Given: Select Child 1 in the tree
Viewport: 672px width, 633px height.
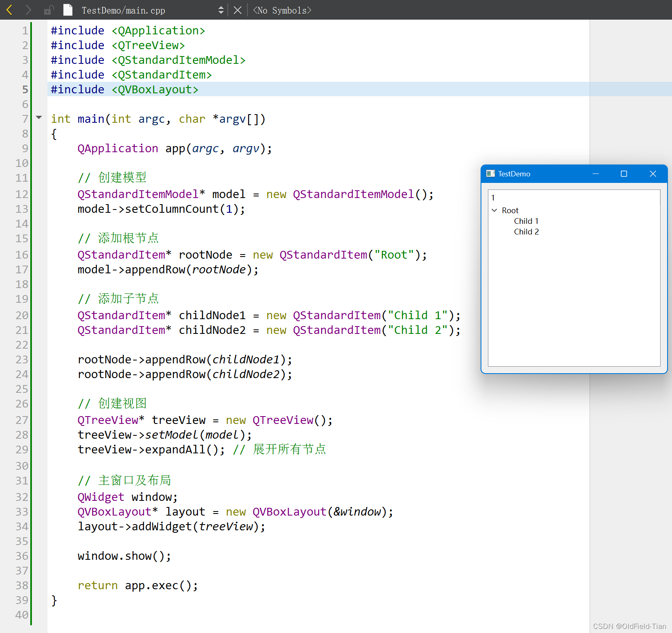Looking at the screenshot, I should (526, 221).
